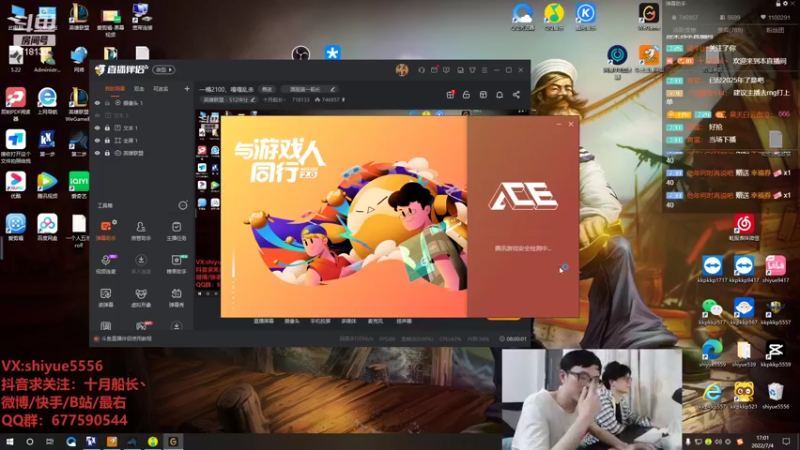Toggle the lock on the 文本 1 source

(107, 128)
